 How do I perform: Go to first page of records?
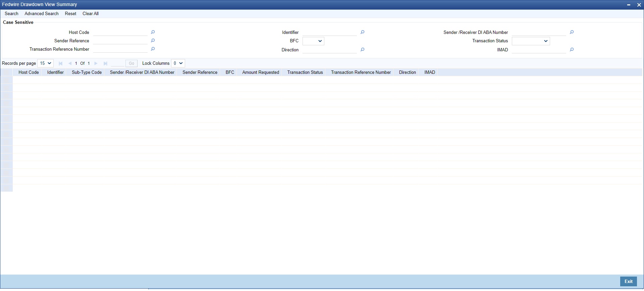pos(60,63)
